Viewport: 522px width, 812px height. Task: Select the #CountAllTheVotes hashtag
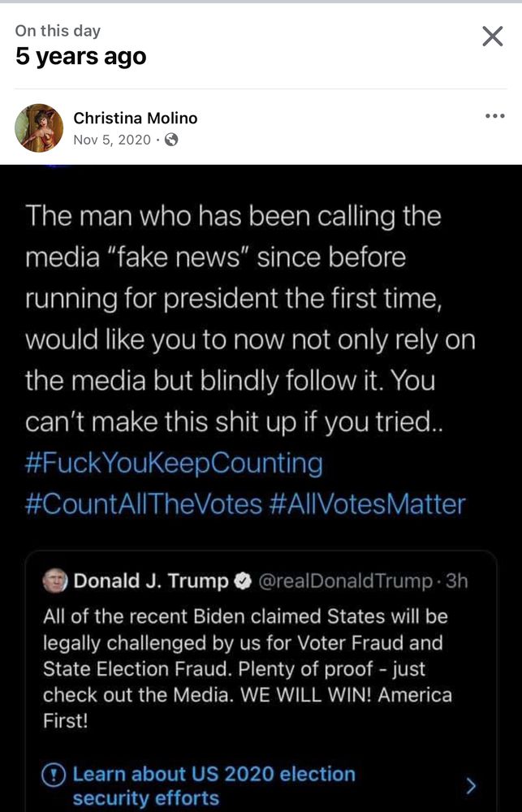(144, 504)
